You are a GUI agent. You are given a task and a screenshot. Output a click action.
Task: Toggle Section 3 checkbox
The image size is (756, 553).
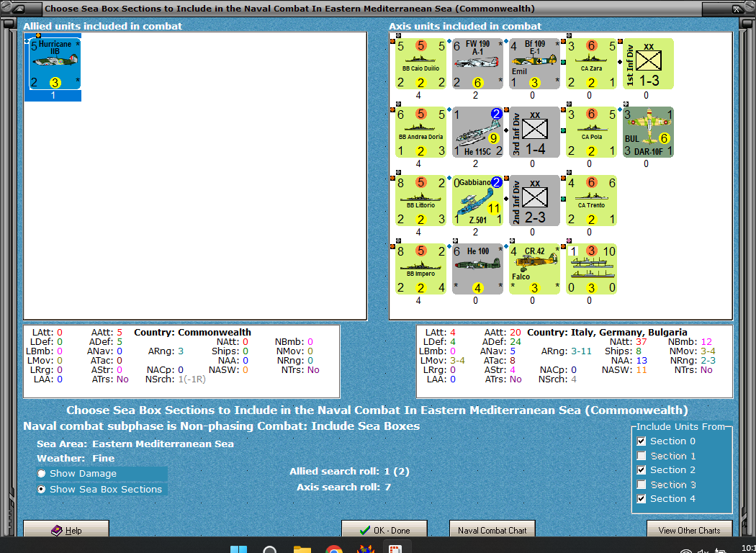[x=642, y=485]
